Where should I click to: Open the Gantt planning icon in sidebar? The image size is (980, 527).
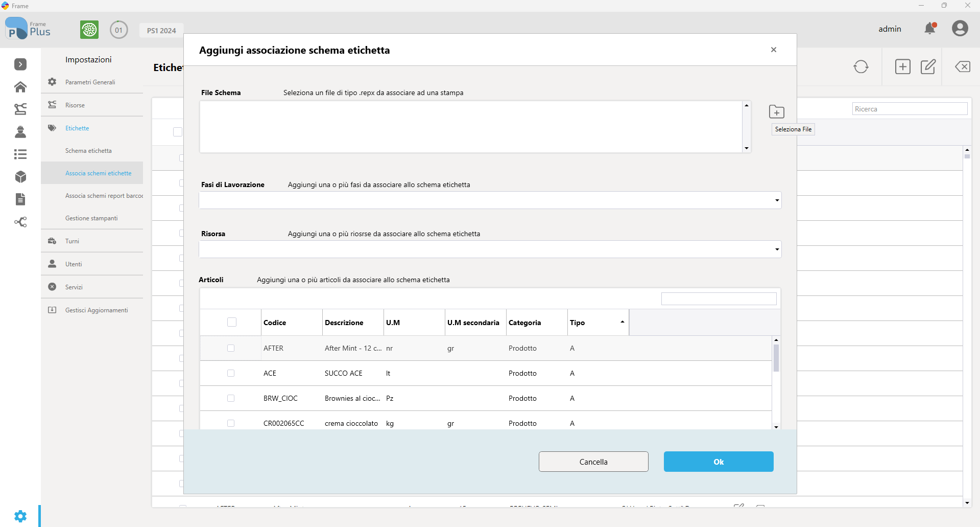point(20,109)
